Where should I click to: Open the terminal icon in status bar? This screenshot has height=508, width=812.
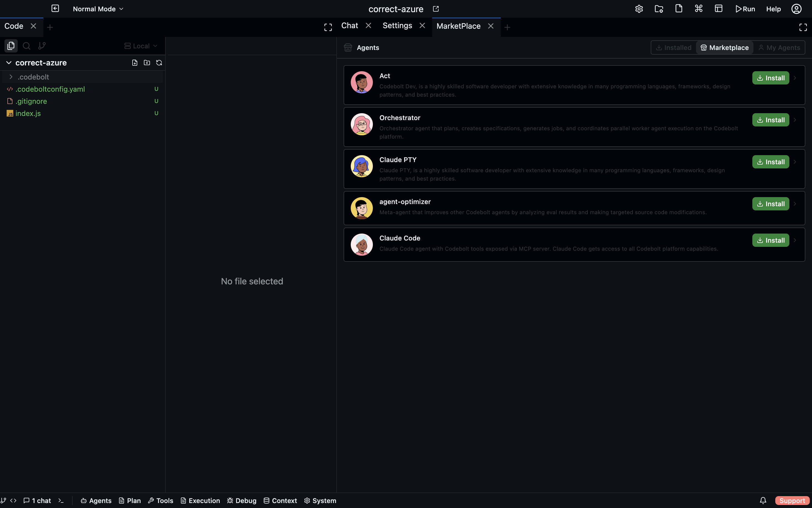(61, 501)
